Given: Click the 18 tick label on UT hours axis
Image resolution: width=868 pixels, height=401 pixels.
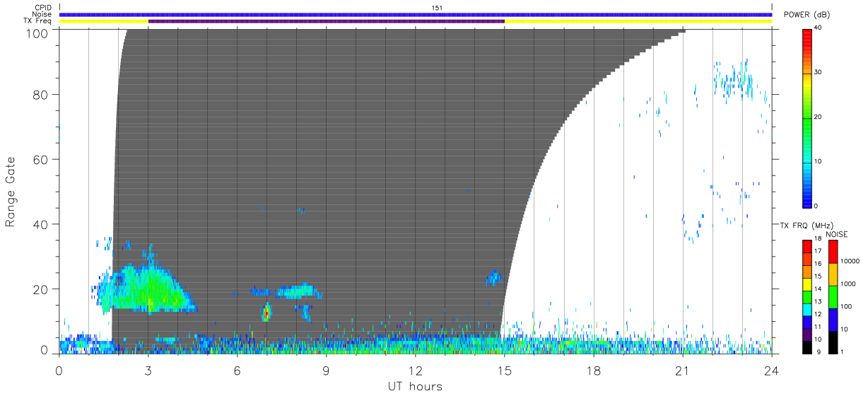Looking at the screenshot, I should (594, 369).
